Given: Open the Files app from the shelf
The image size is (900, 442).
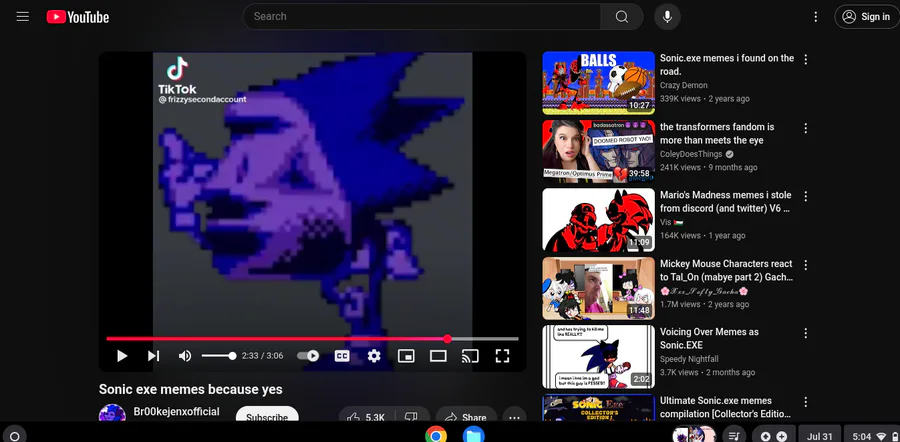Looking at the screenshot, I should point(474,435).
